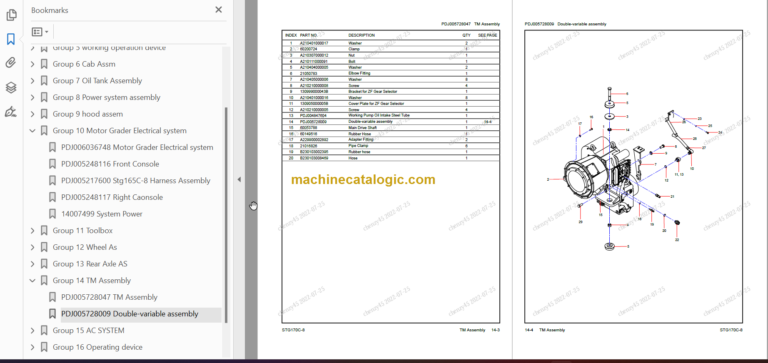The image size is (768, 363).
Task: Click bookmark icon beside PDJ005248116 Front Console
Action: click(x=52, y=164)
